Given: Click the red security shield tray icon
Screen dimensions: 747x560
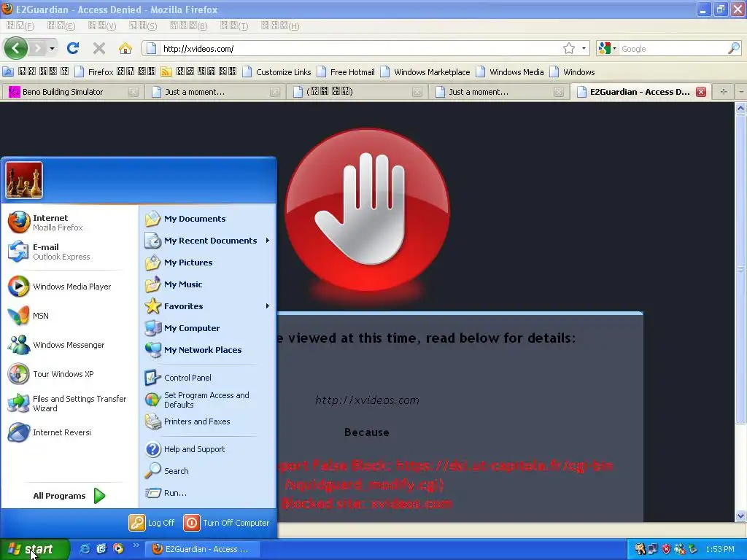Looking at the screenshot, I should 666,550.
